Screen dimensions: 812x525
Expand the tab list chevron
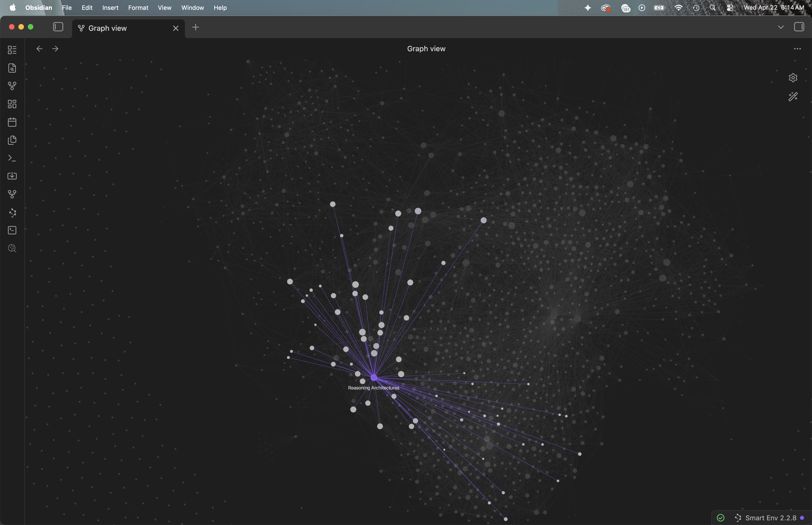pos(781,27)
